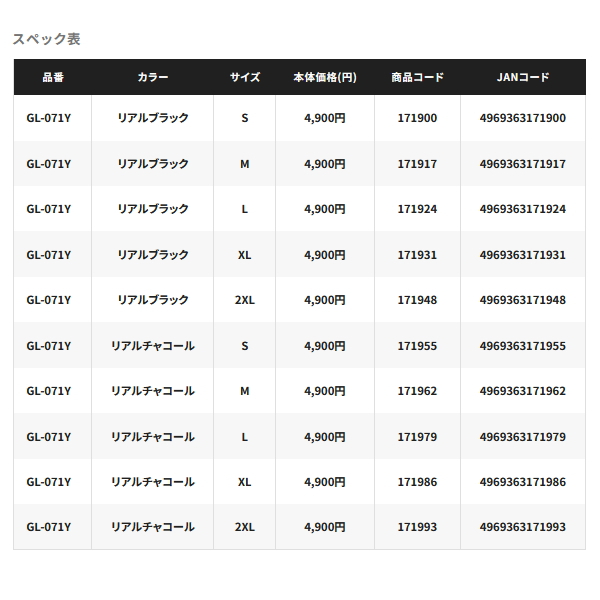Screen dimensions: 600x600
Task: Click size 2XL in the 171948 row
Action: click(245, 300)
